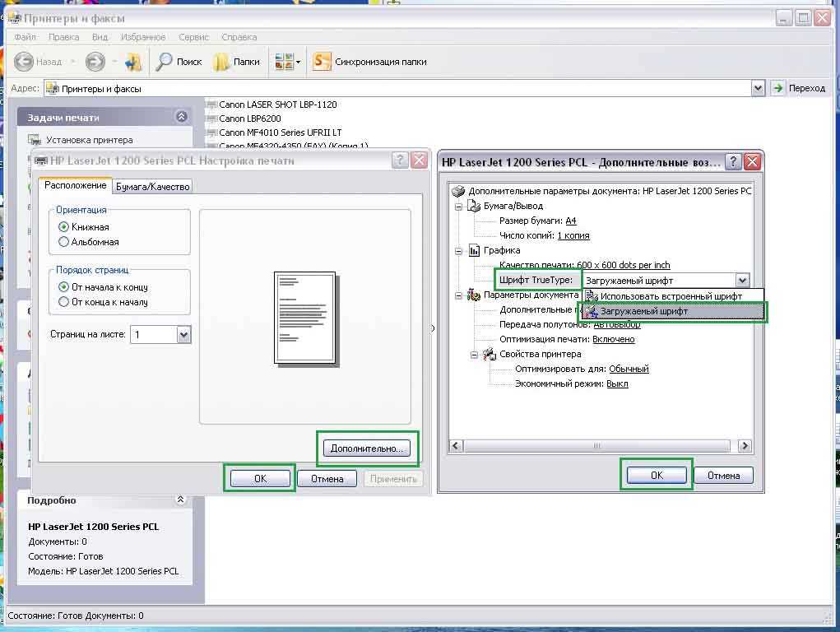840x632 pixels.
Task: Click the Up folder icon in toolbar
Action: tap(132, 63)
